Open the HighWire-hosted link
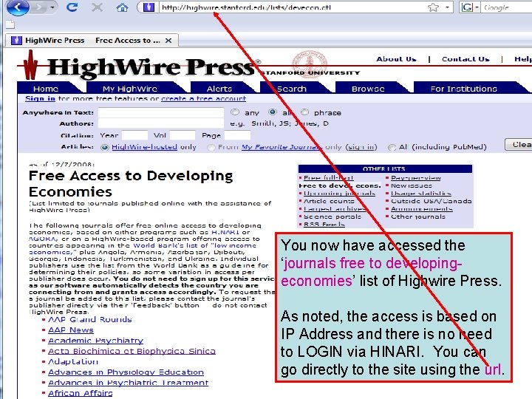532x399 pixels. [x=144, y=147]
